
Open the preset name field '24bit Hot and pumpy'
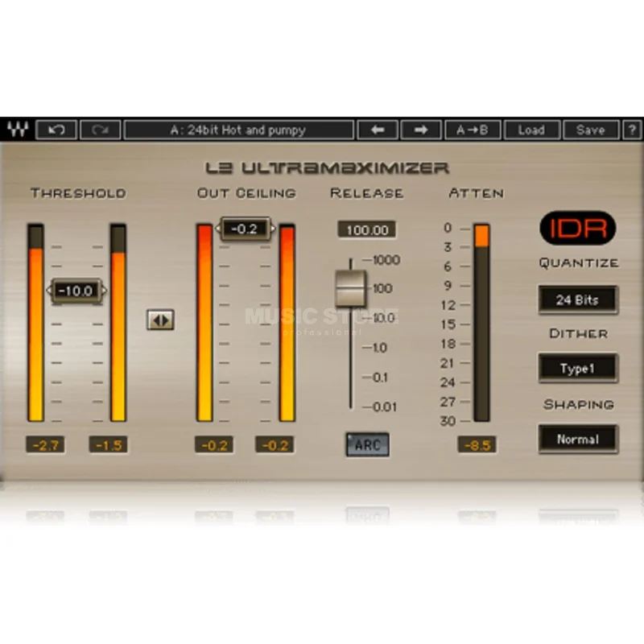coord(238,130)
